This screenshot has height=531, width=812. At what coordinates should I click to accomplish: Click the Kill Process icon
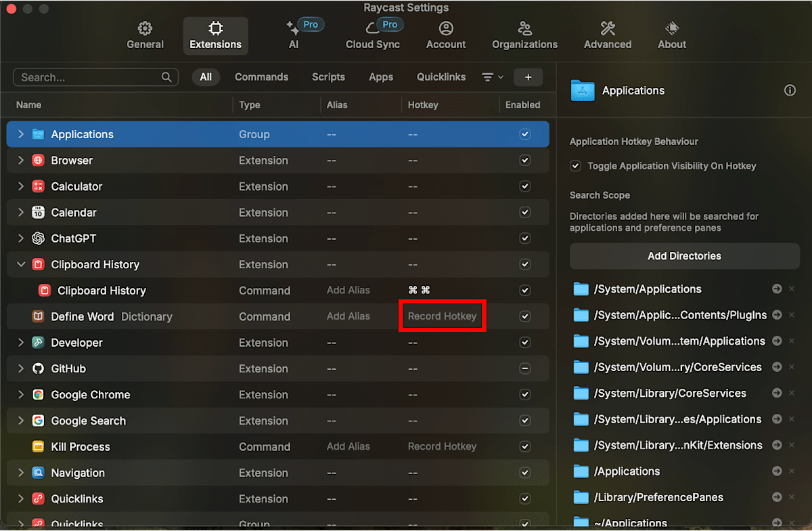[x=38, y=447]
